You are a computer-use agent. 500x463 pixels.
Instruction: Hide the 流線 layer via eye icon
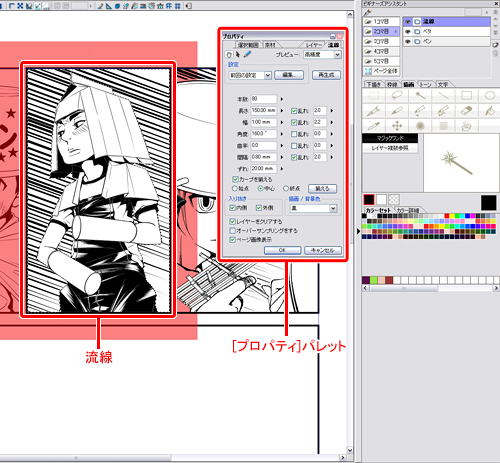click(408, 22)
